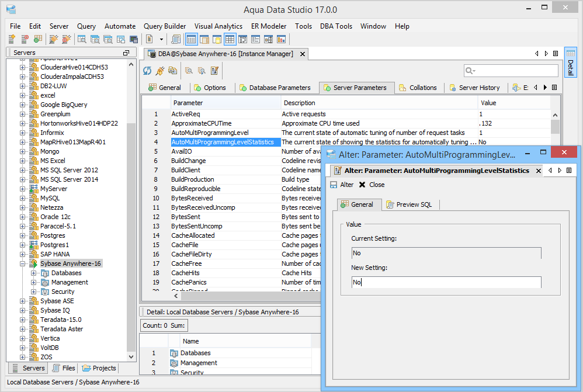Switch to the Projects tab at bottom

[x=99, y=368]
